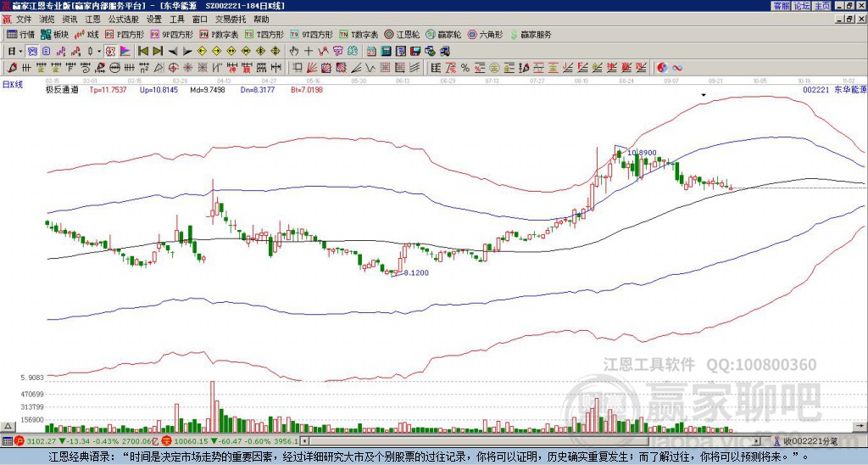Click the 8.1200 price low marker
The image size is (868, 465).
click(x=416, y=272)
